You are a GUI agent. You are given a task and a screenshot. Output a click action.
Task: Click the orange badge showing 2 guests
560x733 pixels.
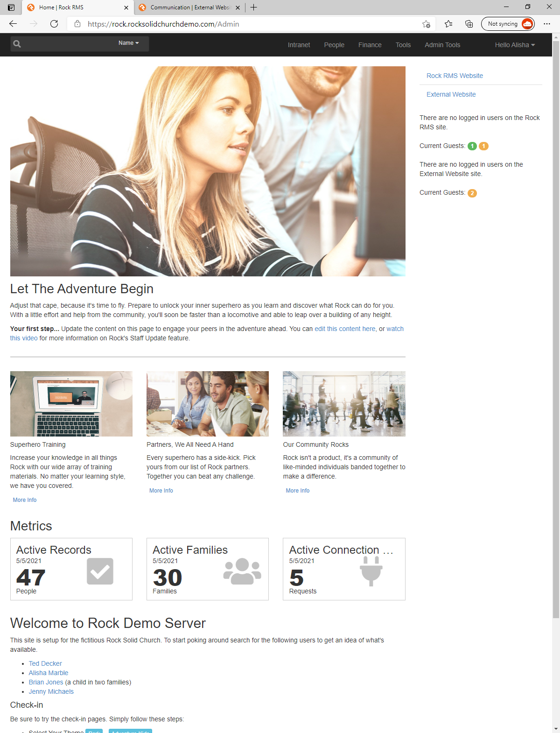pos(472,193)
